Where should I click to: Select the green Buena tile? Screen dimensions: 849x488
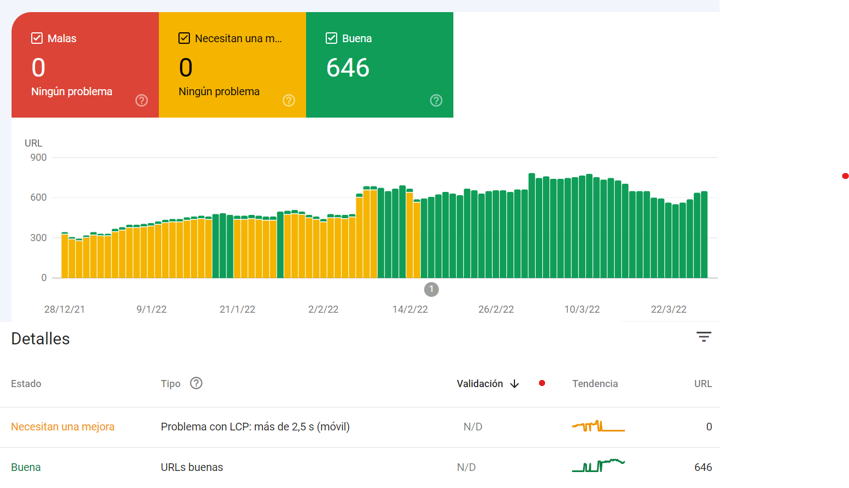(x=380, y=64)
